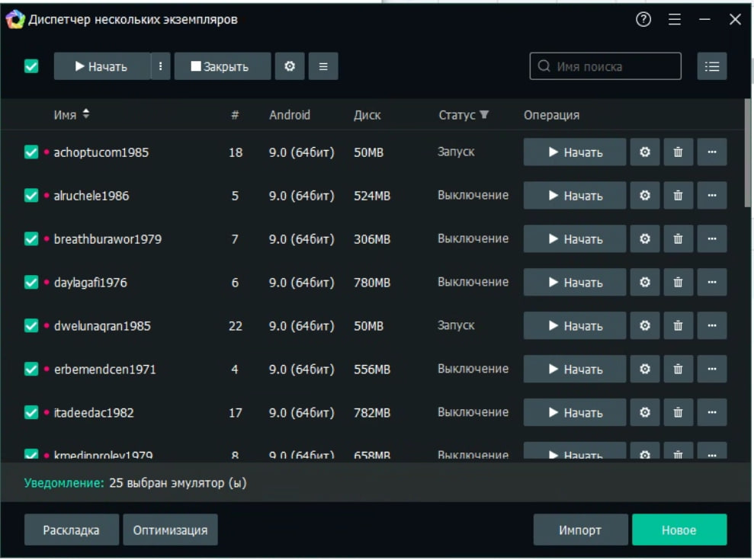Open more options for breathburawor1979
The image size is (754, 560).
(x=711, y=239)
